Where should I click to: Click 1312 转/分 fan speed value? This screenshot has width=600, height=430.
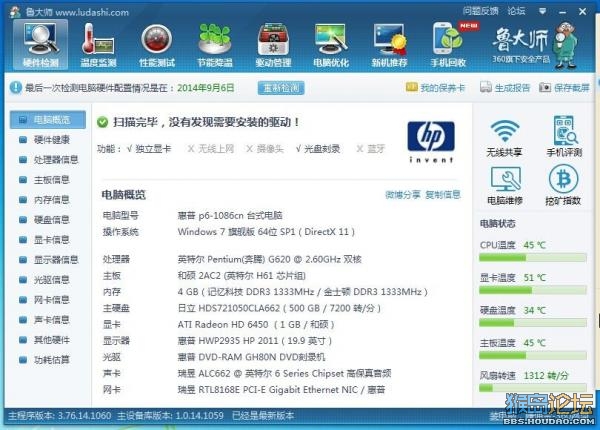tap(546, 376)
